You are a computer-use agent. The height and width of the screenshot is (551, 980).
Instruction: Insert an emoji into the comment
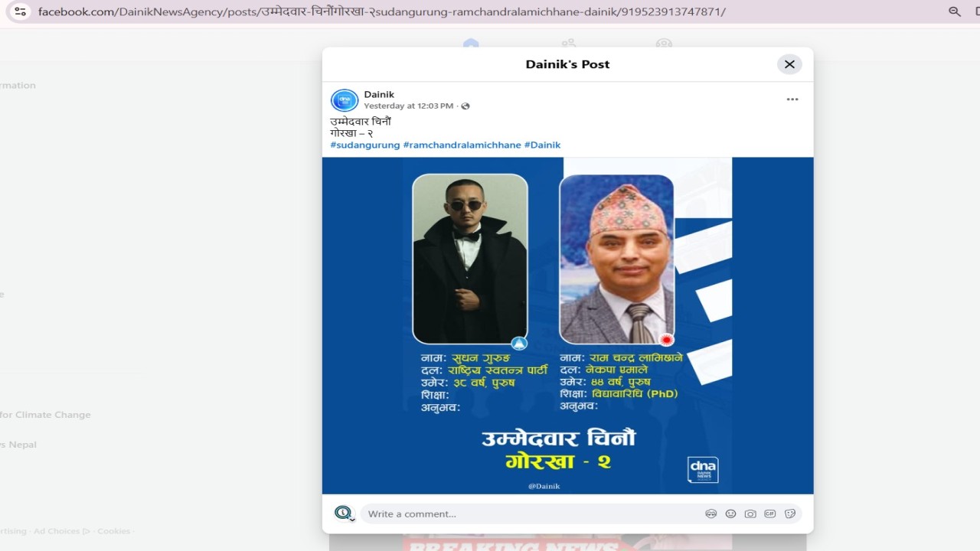tap(730, 514)
